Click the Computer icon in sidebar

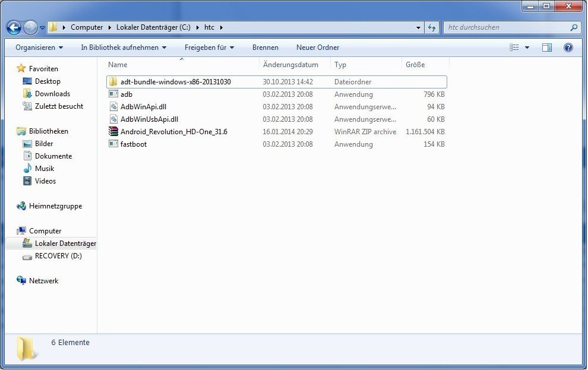(x=21, y=230)
